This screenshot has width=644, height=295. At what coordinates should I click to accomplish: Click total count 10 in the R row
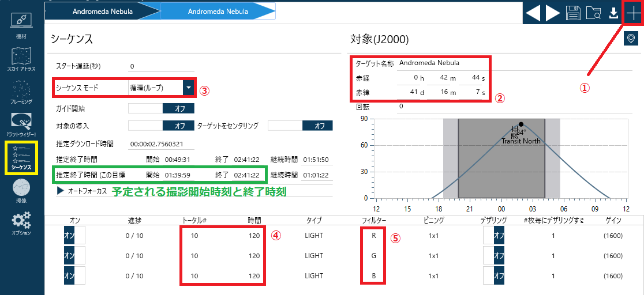click(x=194, y=236)
